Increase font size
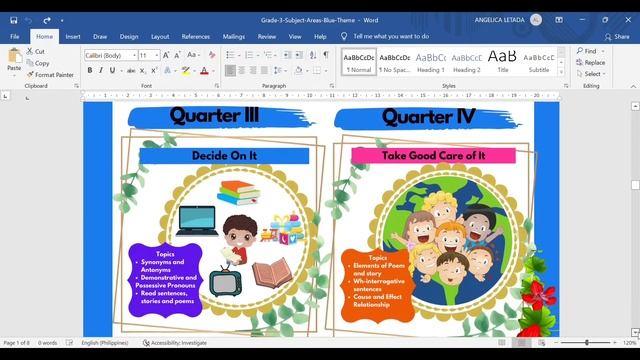640x360 pixels. [166, 55]
